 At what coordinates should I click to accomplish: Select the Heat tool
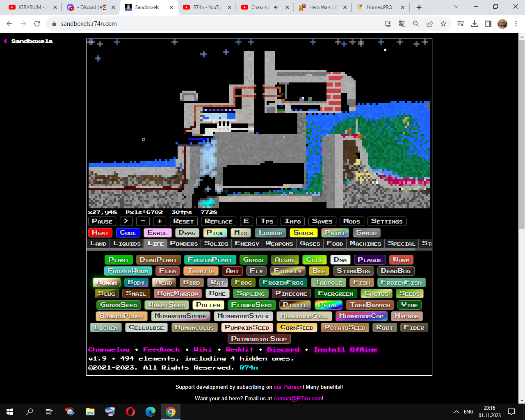pyautogui.click(x=100, y=233)
